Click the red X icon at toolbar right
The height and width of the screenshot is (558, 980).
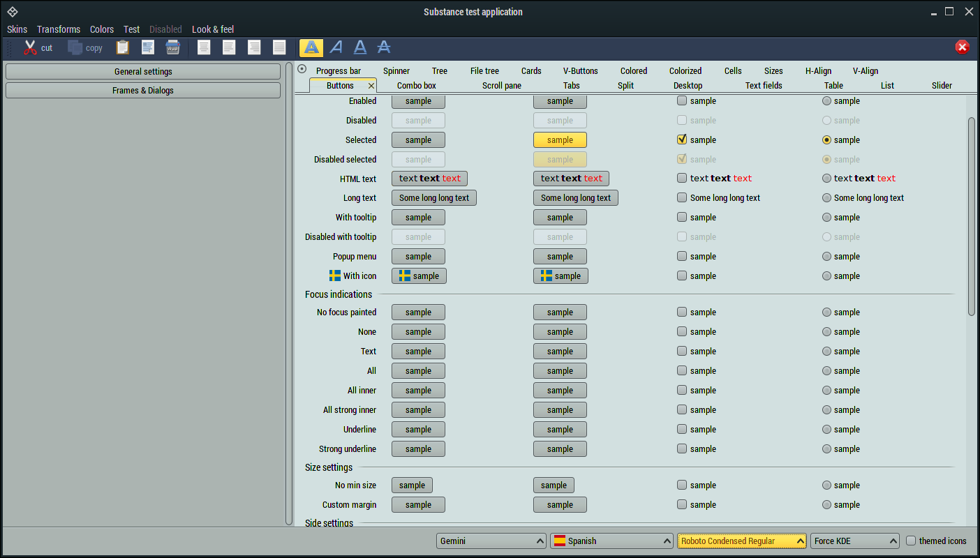962,47
